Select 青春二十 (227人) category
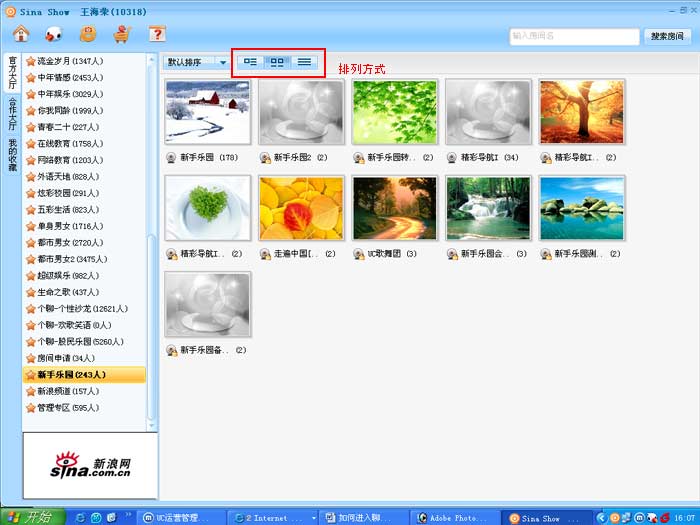 [x=84, y=127]
